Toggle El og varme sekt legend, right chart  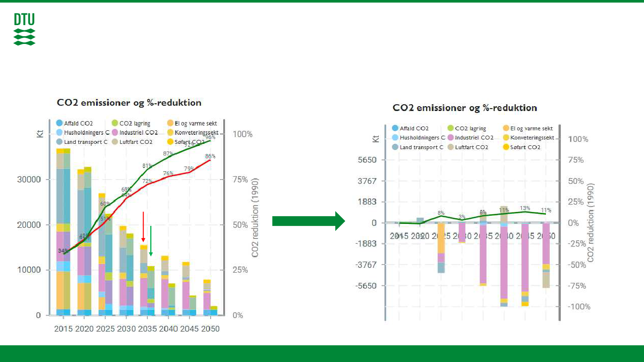(x=528, y=128)
